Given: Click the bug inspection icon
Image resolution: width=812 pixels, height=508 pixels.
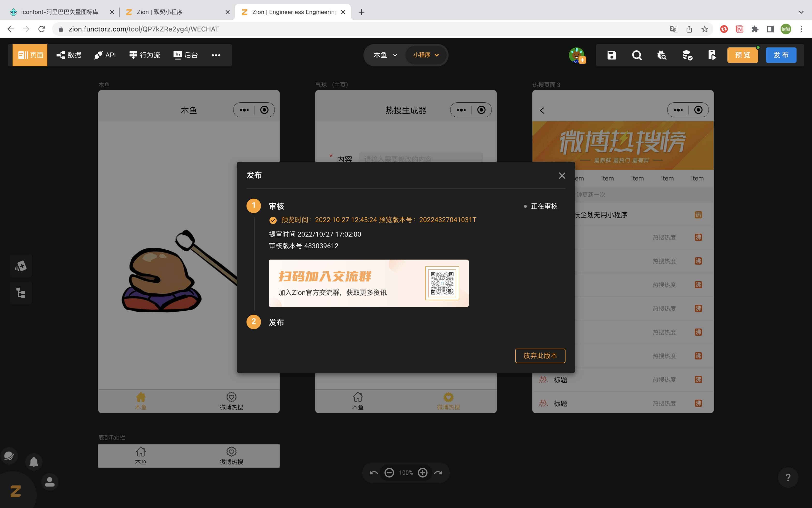Looking at the screenshot, I should click(x=662, y=55).
